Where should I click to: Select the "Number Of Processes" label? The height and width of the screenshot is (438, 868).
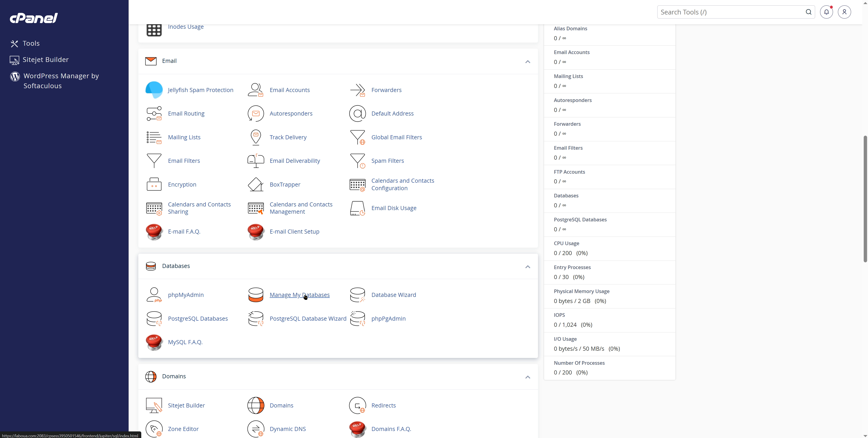click(x=579, y=363)
